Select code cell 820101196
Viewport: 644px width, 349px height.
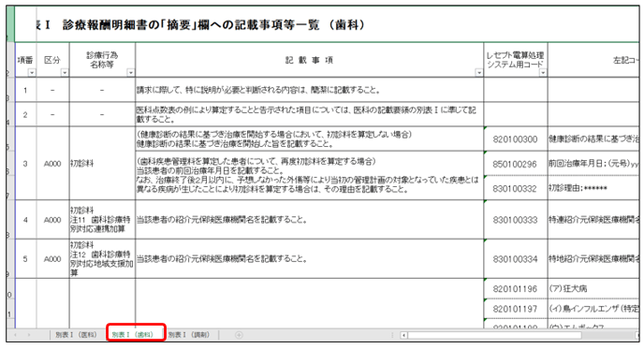[x=516, y=288]
